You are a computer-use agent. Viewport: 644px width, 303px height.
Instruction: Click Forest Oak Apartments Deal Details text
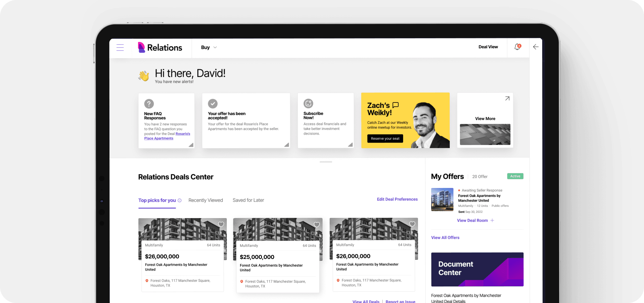coord(466,299)
